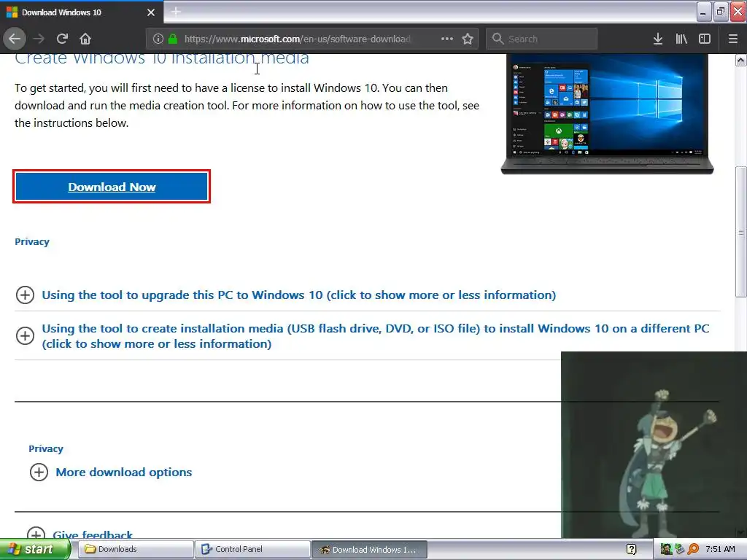Click the Windows 10 laptop image

point(607,114)
